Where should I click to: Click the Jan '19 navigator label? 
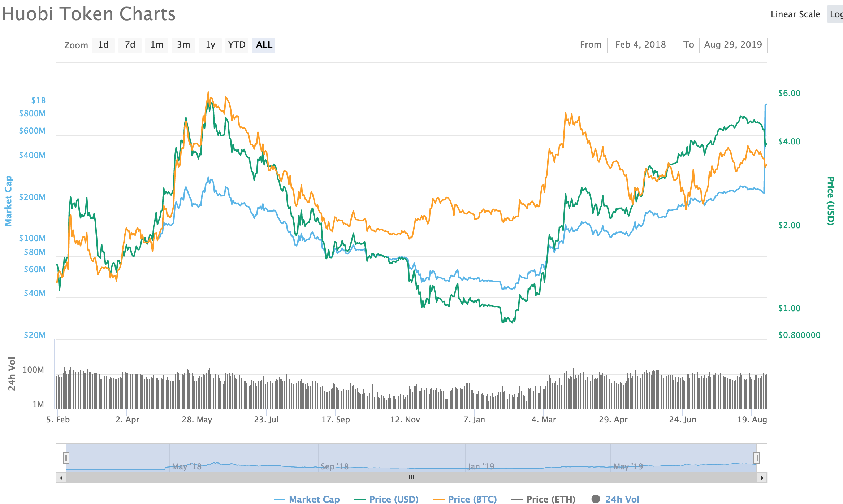(x=481, y=466)
